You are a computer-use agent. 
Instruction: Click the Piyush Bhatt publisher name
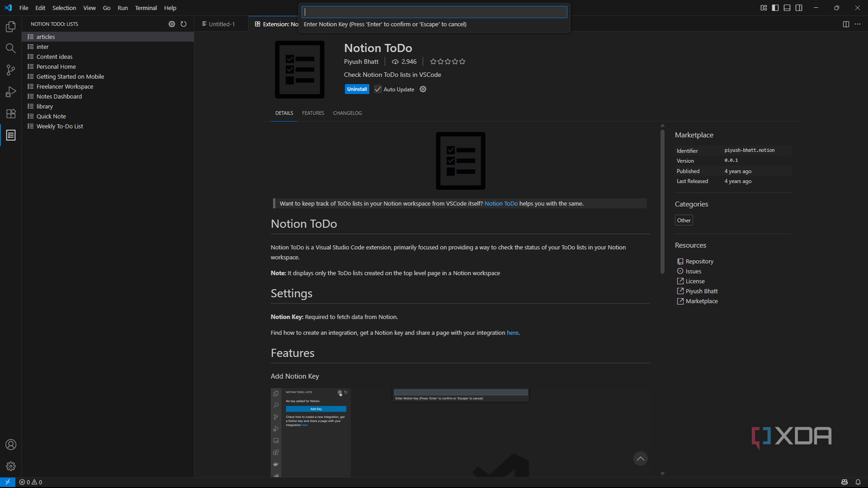point(361,62)
